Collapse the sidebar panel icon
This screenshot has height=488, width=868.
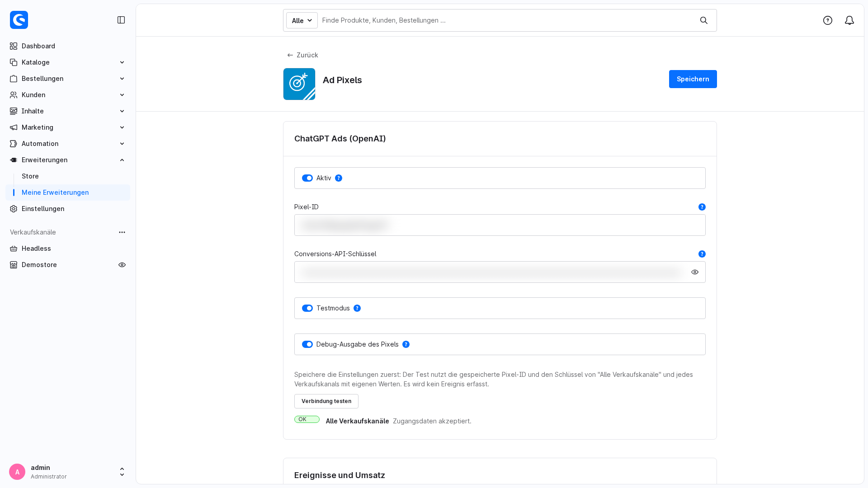[121, 20]
